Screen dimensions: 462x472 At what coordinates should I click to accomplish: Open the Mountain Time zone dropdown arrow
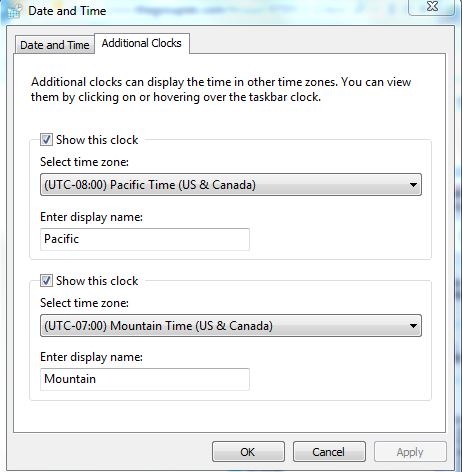point(413,326)
